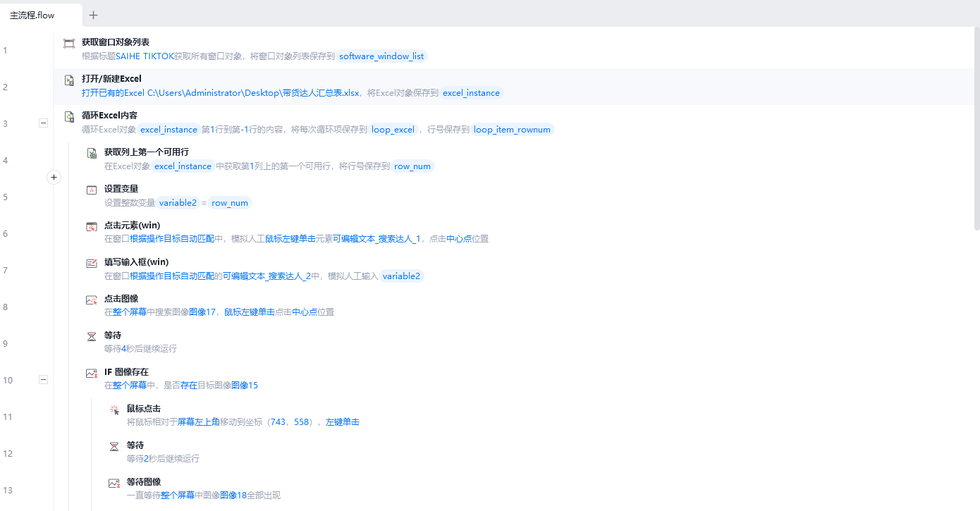Click excel_instance variable in 获取列上第一个可用行 step
Screen dimensions: 980x511
(x=183, y=166)
